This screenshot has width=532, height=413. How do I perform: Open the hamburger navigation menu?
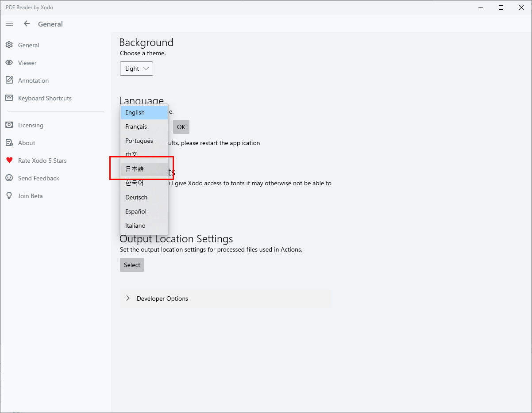(x=9, y=24)
